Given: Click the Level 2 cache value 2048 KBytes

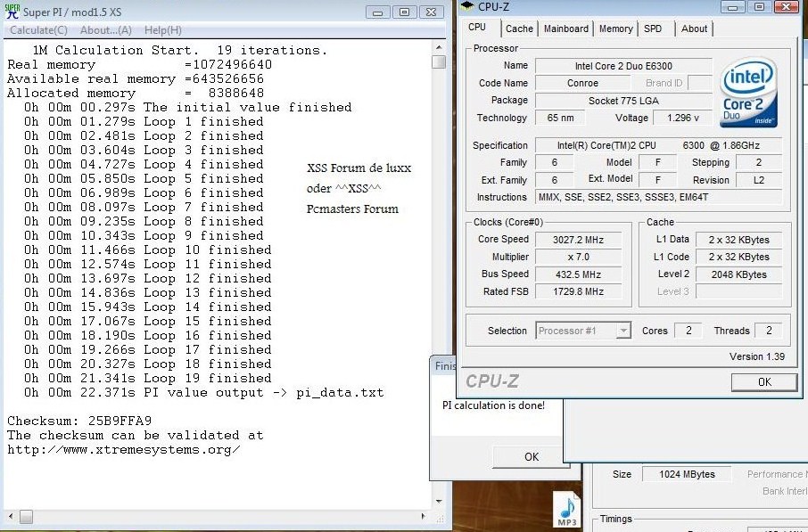Looking at the screenshot, I should 738,274.
